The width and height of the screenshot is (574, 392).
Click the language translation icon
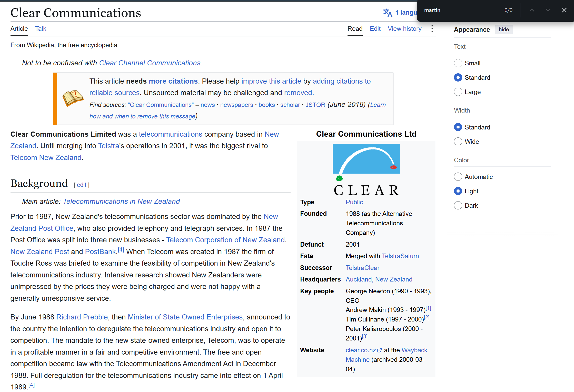[x=388, y=13]
